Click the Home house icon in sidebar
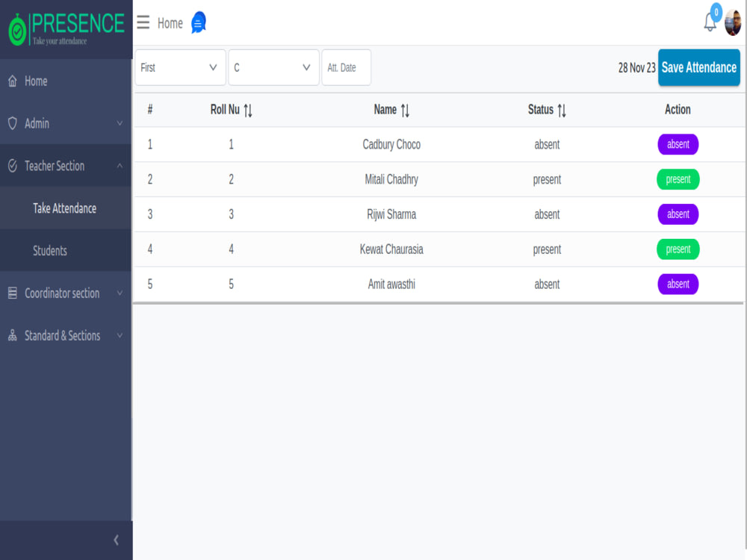This screenshot has height=560, width=747. 13,81
